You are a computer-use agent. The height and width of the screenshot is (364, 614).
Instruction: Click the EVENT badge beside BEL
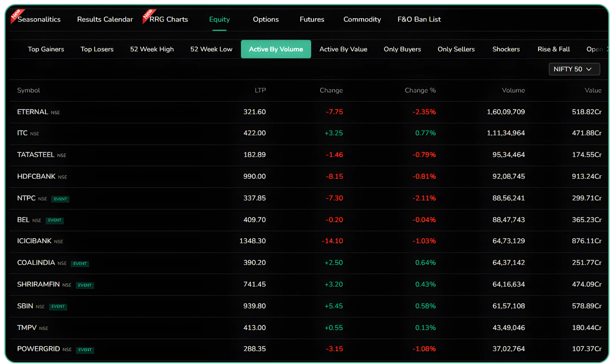click(54, 221)
